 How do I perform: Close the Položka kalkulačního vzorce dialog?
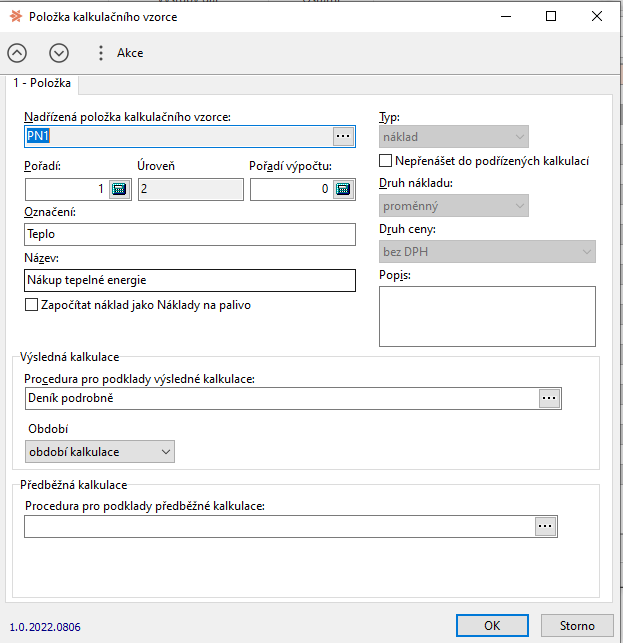coord(597,16)
